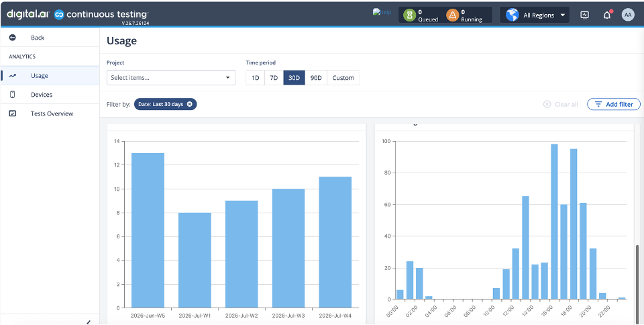Click the vertical page scrollbar

pos(637,283)
